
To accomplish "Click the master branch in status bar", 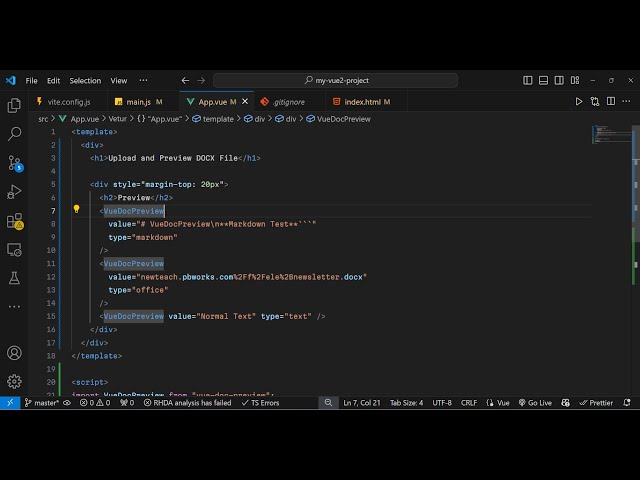I will tap(43, 403).
